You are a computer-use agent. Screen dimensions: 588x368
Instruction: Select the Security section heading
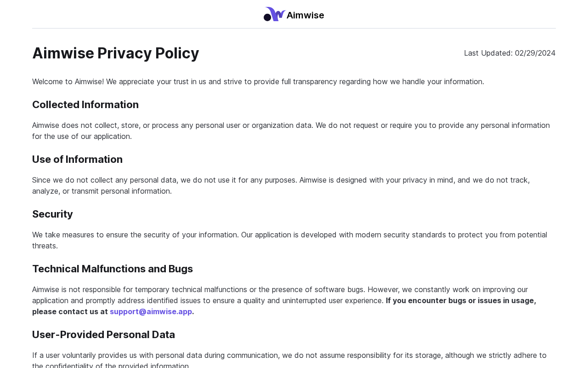click(x=52, y=214)
